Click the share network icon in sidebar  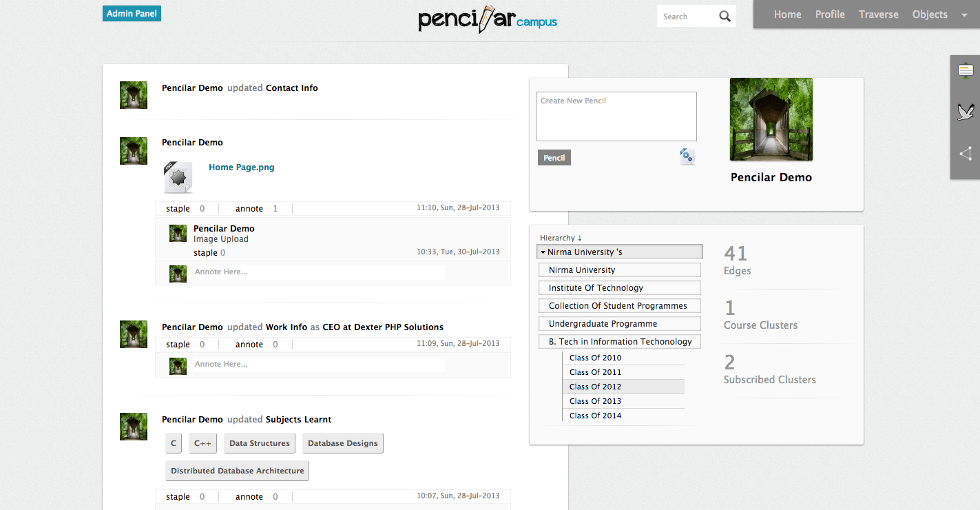(x=966, y=154)
